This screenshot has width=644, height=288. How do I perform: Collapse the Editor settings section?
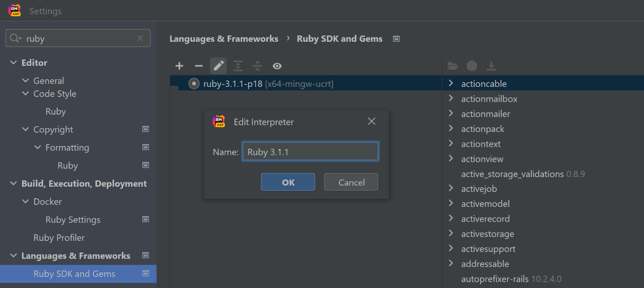pyautogui.click(x=13, y=63)
